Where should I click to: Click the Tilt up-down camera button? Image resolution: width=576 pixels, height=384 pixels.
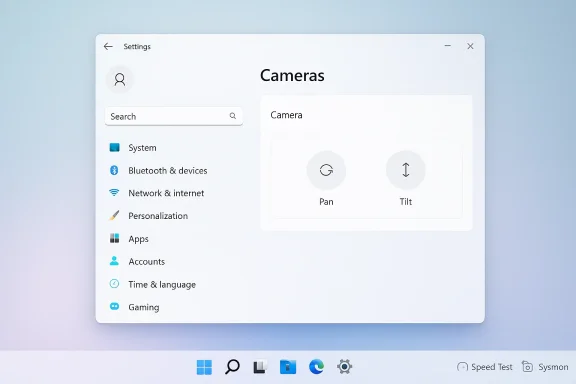[406, 170]
